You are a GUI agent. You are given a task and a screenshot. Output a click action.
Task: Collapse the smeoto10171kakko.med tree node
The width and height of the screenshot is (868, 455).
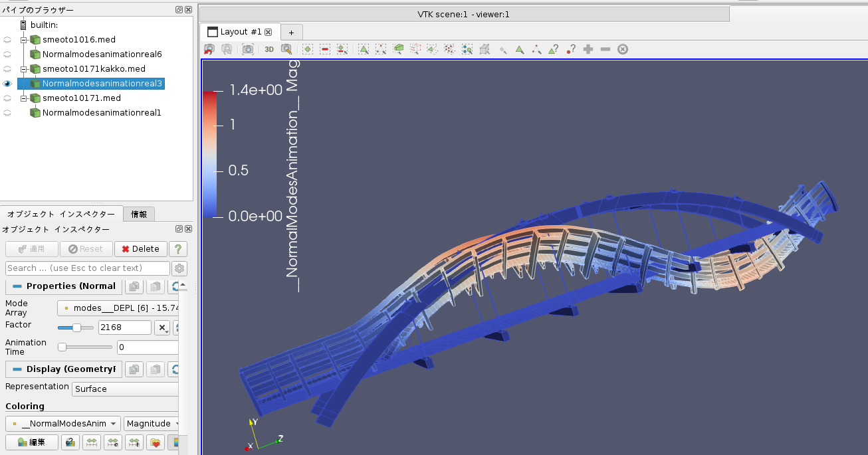[23, 69]
